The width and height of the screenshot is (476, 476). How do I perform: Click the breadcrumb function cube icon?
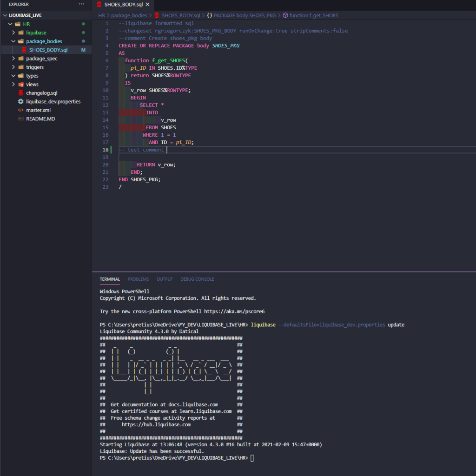point(285,15)
